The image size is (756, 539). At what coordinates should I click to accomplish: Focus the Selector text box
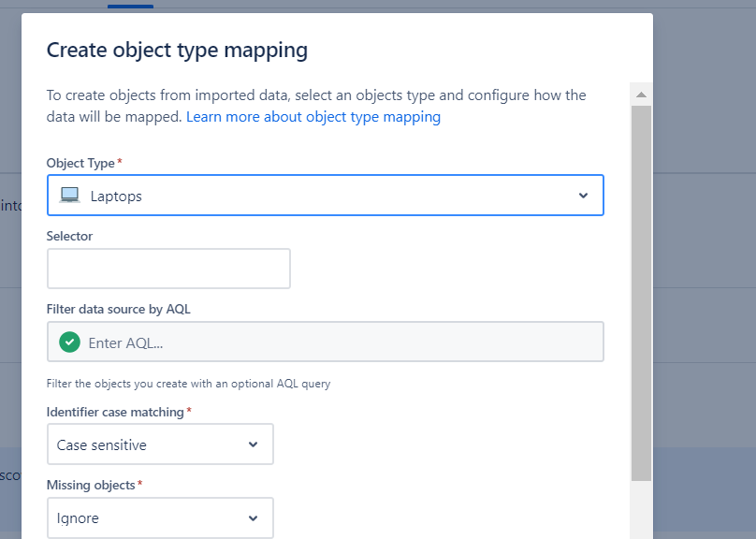pyautogui.click(x=168, y=269)
